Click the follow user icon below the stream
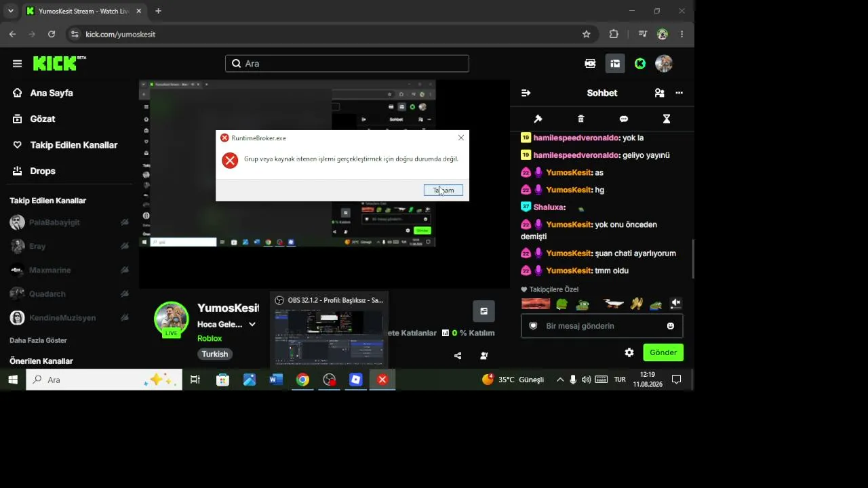 click(x=484, y=355)
